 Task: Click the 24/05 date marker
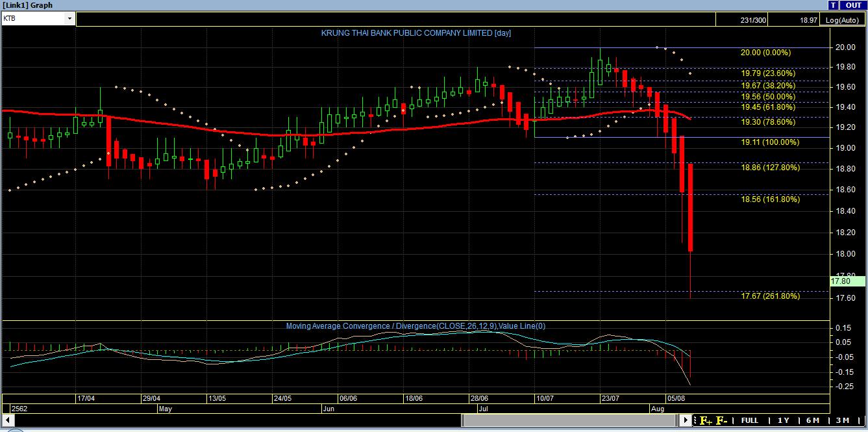[x=282, y=398]
